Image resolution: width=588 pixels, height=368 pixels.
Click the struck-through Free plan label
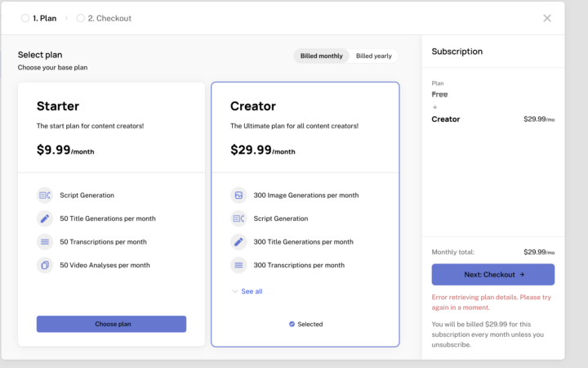point(439,95)
